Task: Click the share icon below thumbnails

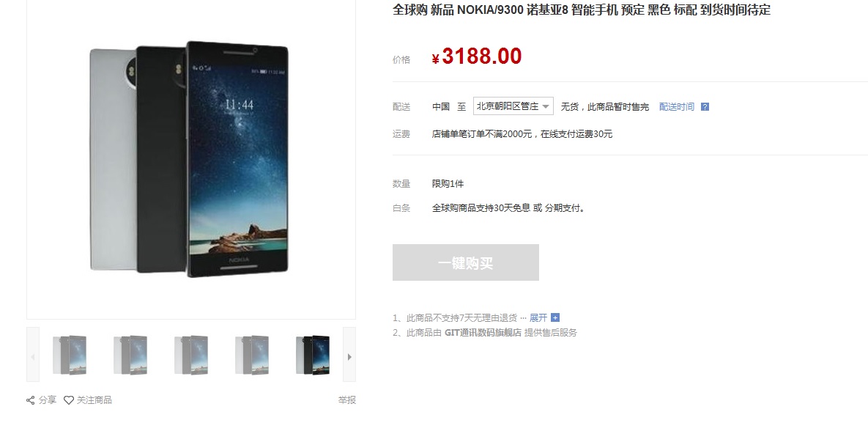Action: (31, 400)
